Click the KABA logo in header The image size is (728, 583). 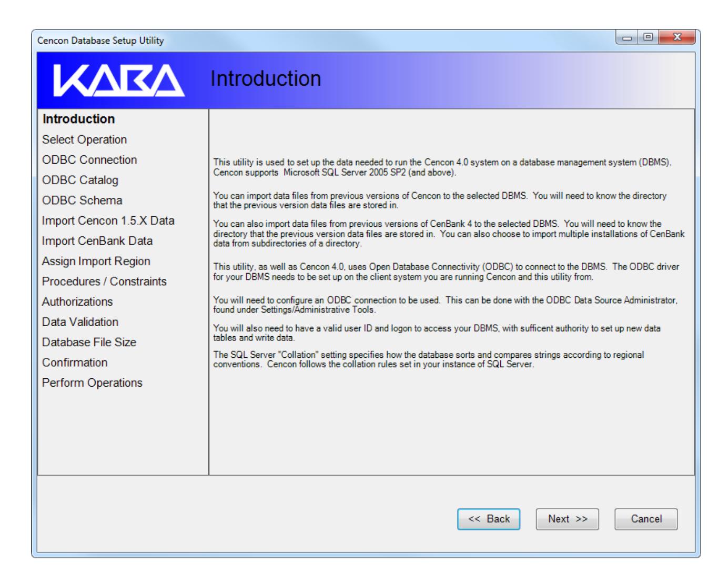118,82
